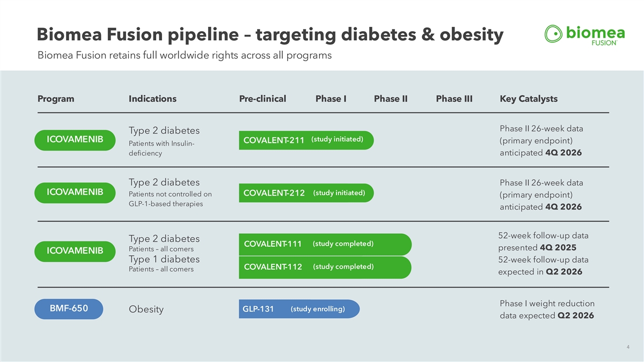Click the Key Catalysts column header
The width and height of the screenshot is (644, 362).
tap(529, 99)
